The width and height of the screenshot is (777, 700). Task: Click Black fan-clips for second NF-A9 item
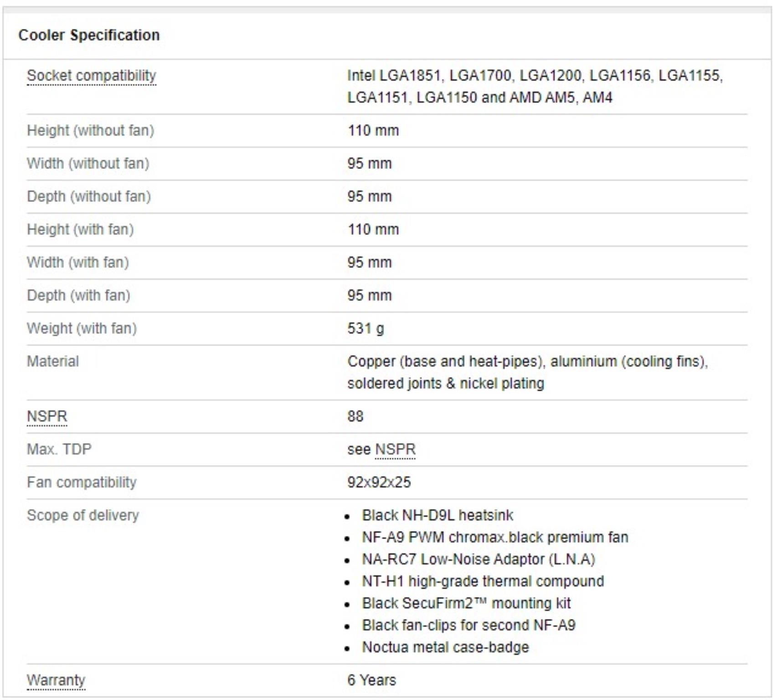(x=469, y=625)
